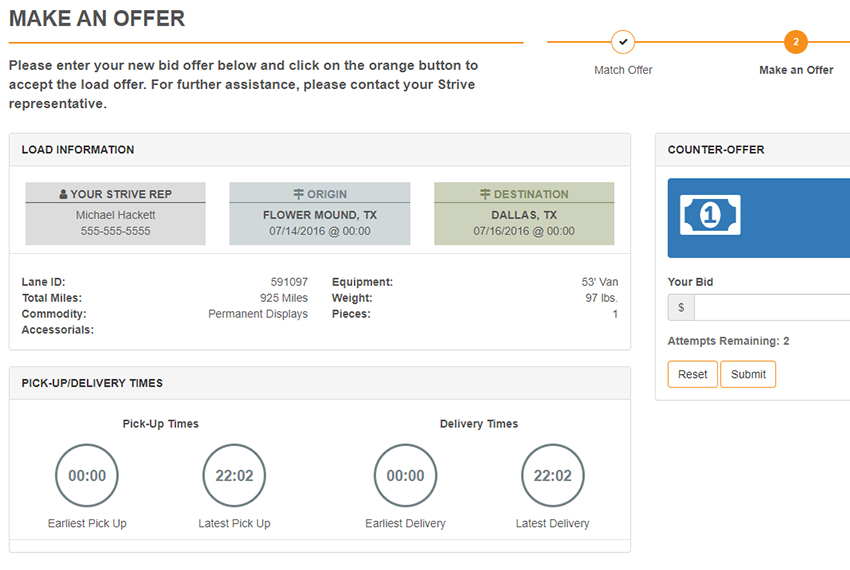The image size is (850, 570).
Task: Click into the Your Bid input field
Action: pyautogui.click(x=772, y=308)
